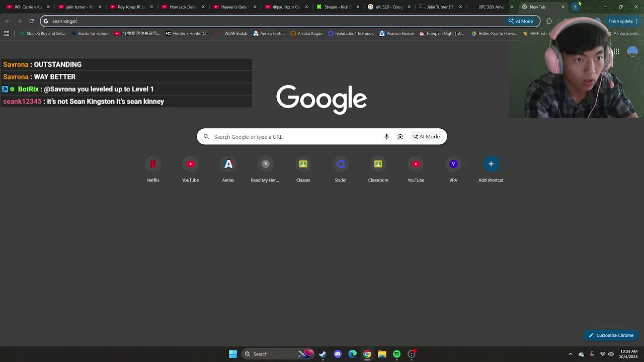Open the Slader shortcut tile
This screenshot has width=644, height=362.
click(341, 164)
